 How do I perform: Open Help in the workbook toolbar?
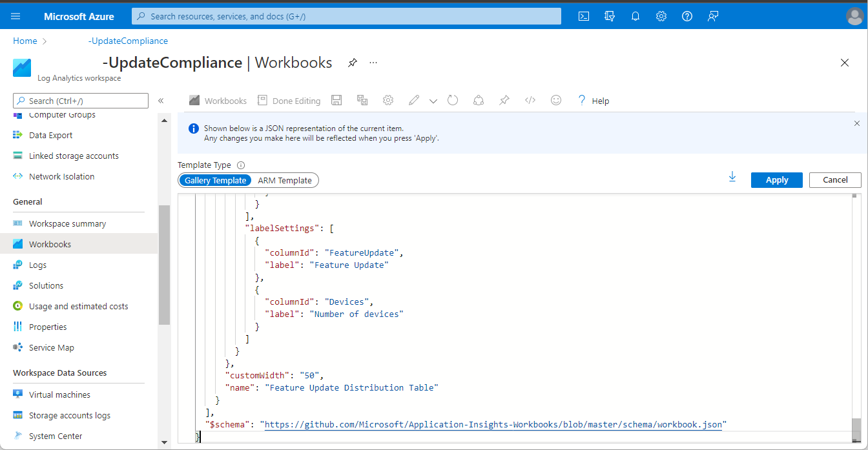point(593,101)
